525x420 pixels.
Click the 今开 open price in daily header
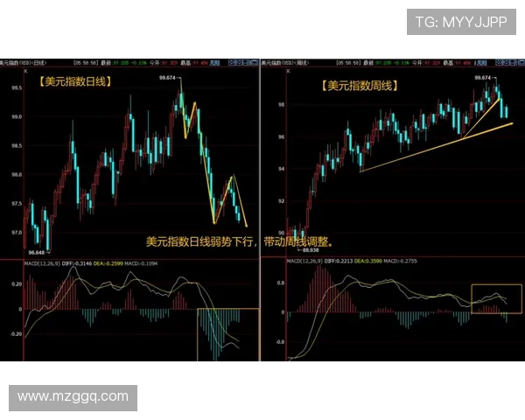164,63
